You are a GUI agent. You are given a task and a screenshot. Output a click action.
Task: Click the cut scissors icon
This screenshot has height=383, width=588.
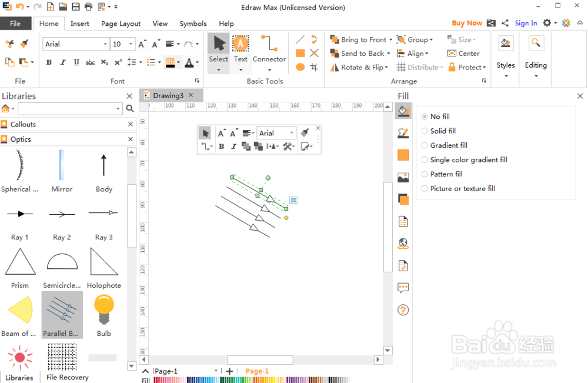(10, 44)
